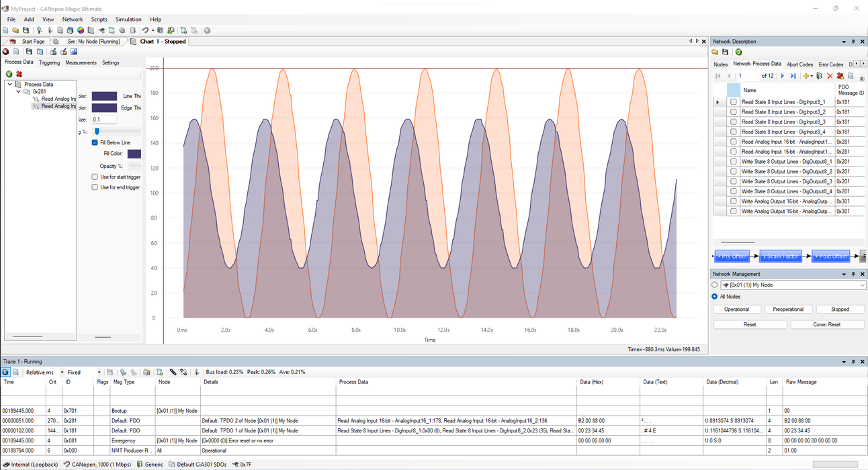Click the Preoperational button
The image size is (868, 470).
point(788,310)
